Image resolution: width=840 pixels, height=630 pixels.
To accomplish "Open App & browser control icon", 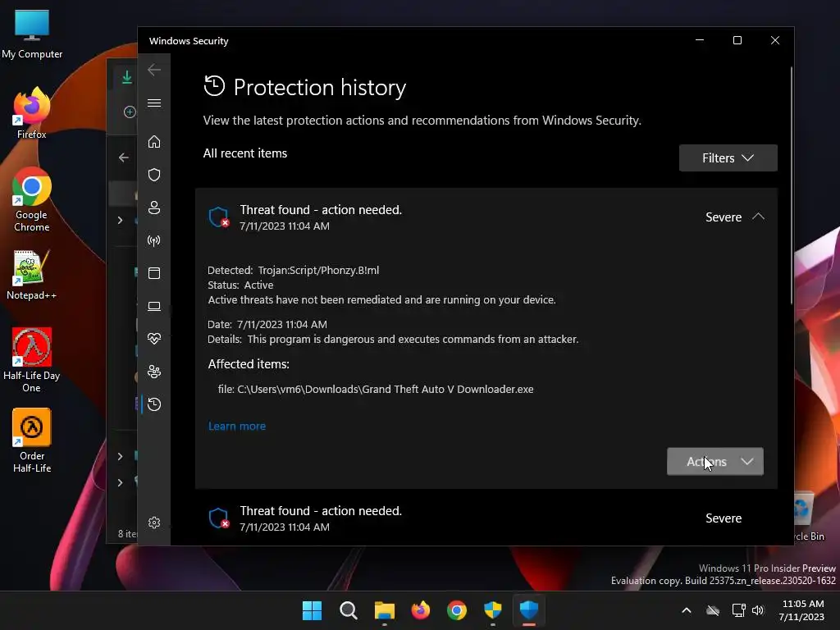I will 154,273.
